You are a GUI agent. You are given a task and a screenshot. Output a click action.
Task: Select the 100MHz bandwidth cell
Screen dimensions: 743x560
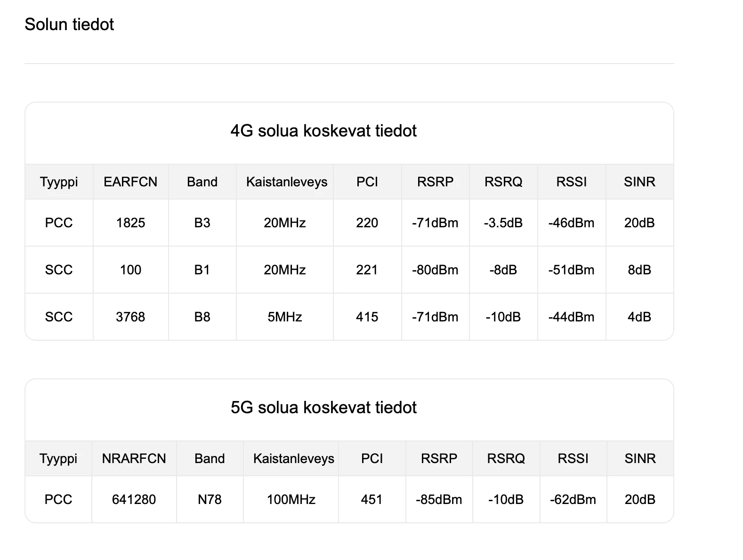point(291,499)
